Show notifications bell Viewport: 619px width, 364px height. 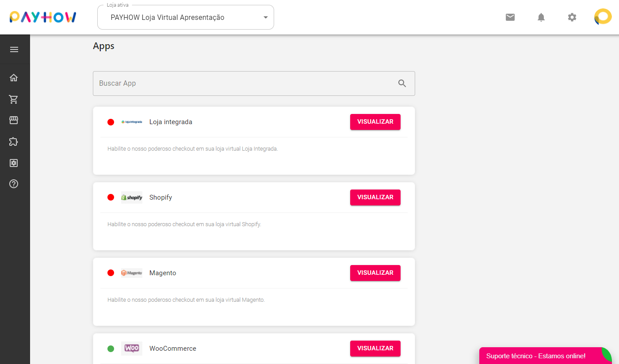click(541, 17)
